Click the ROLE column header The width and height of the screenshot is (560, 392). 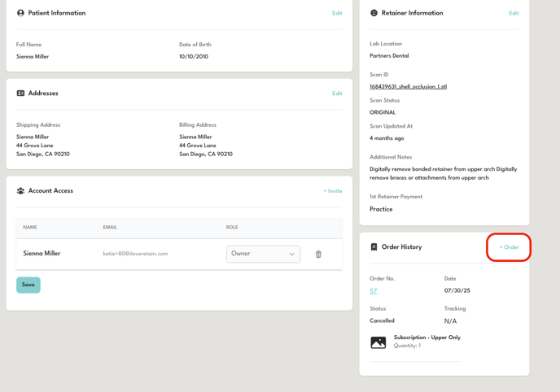pos(234,228)
